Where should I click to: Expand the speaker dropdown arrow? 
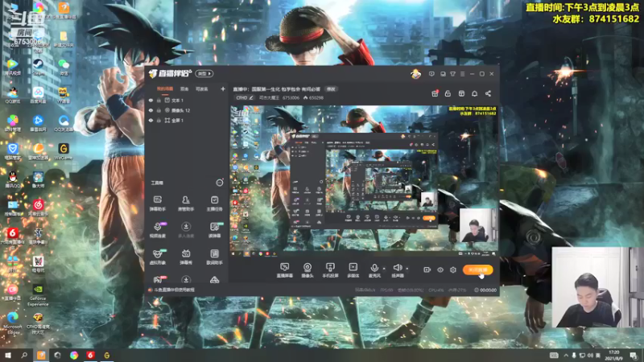click(x=407, y=269)
